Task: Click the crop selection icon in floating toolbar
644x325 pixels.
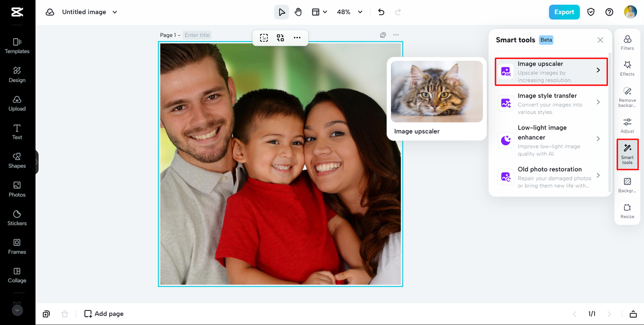Action: click(264, 38)
